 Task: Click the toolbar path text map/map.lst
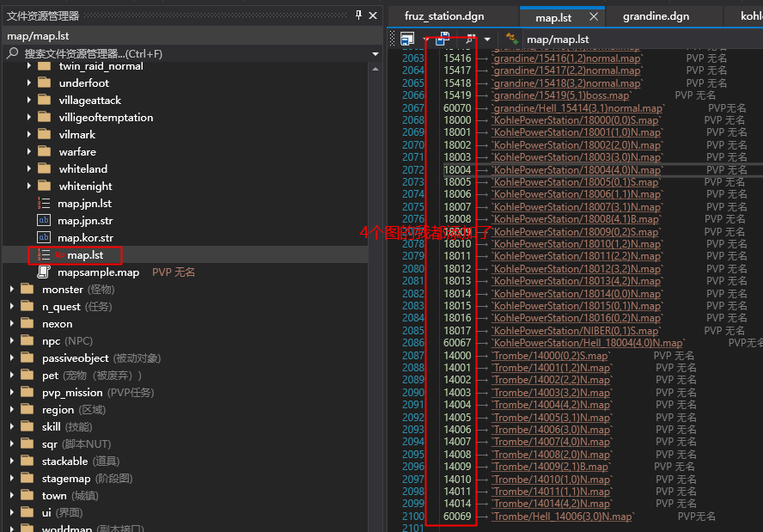tap(558, 40)
